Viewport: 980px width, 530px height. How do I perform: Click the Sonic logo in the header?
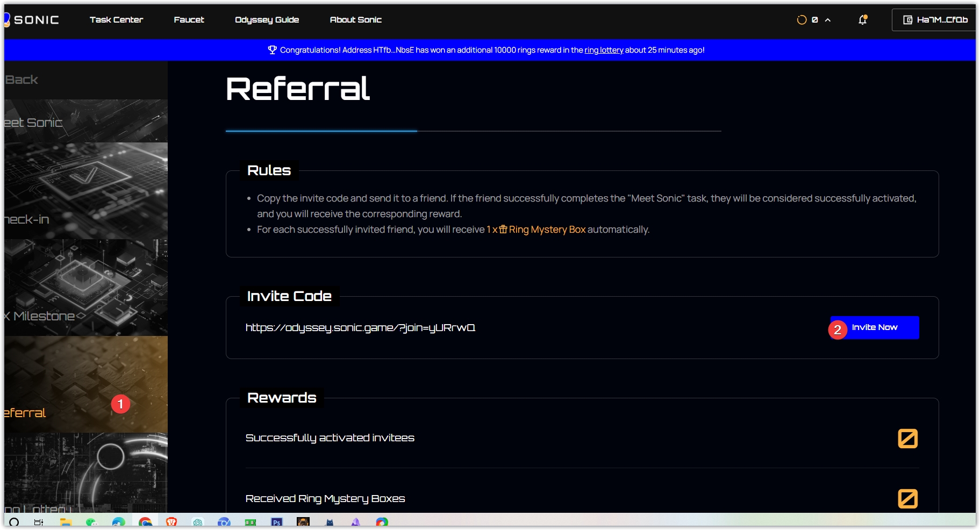point(32,20)
